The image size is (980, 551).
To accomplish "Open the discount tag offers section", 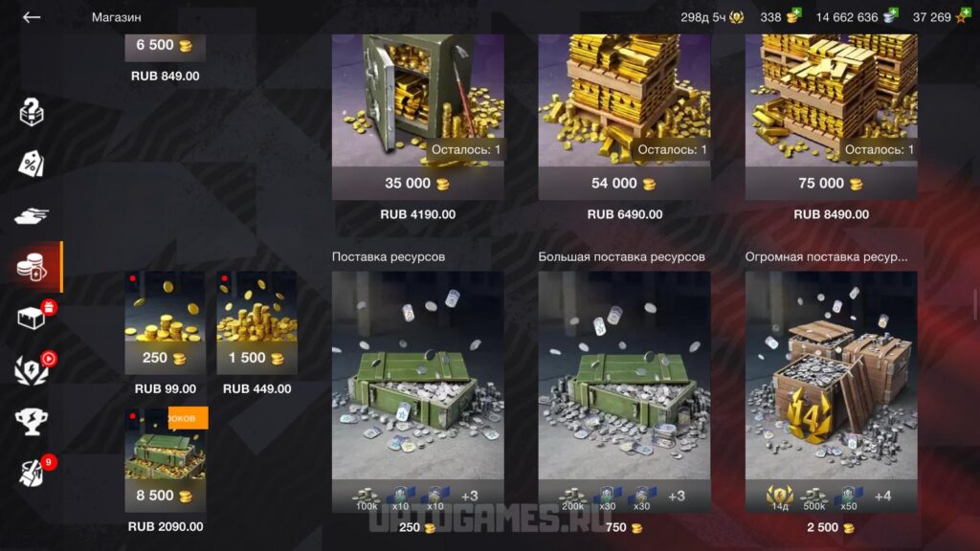I will [x=32, y=164].
